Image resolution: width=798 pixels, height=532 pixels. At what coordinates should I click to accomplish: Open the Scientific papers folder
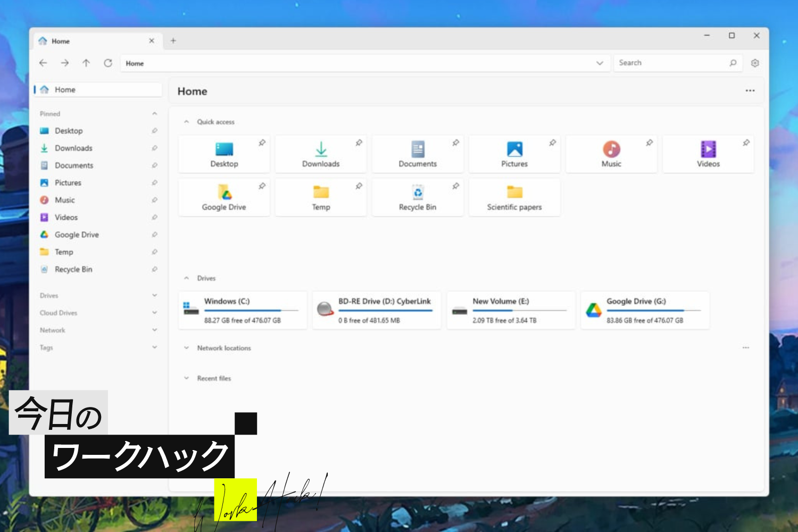[514, 197]
